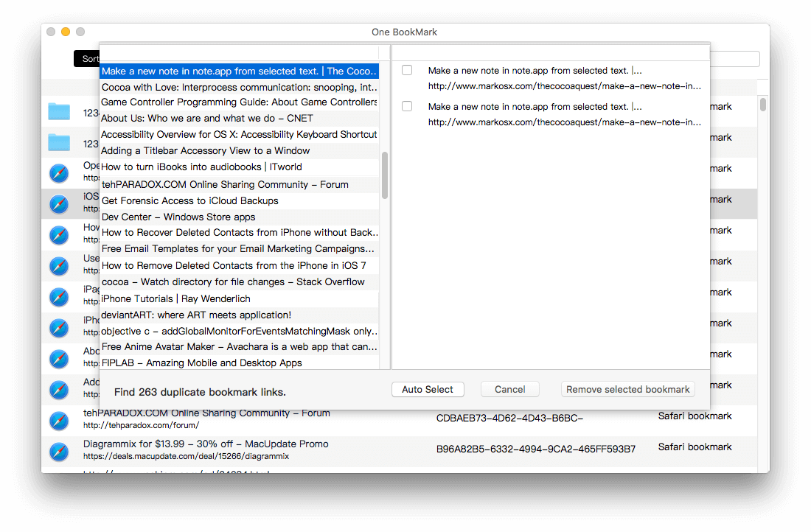Click Cancel to dismiss the duplicates dialog
The width and height of the screenshot is (811, 532).
[509, 389]
